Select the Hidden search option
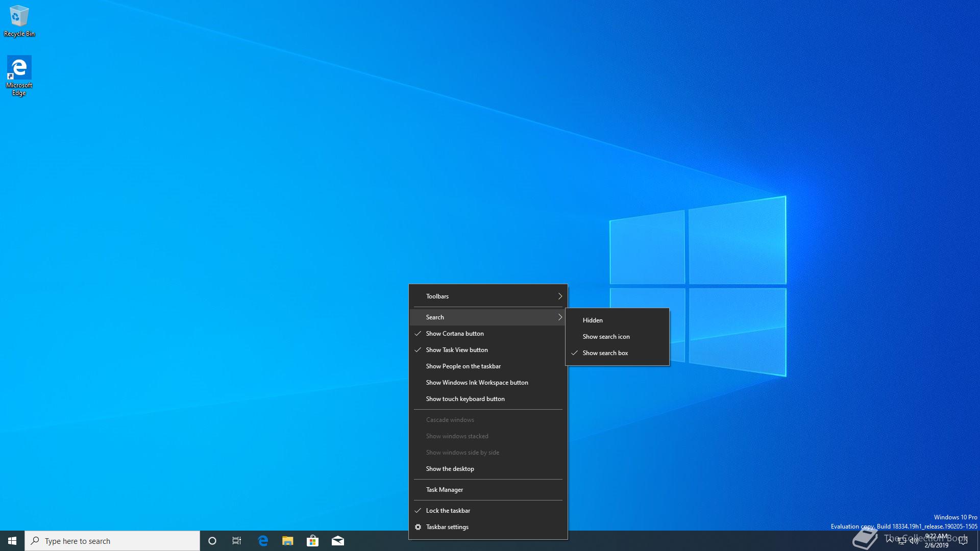The height and width of the screenshot is (551, 980). click(593, 320)
